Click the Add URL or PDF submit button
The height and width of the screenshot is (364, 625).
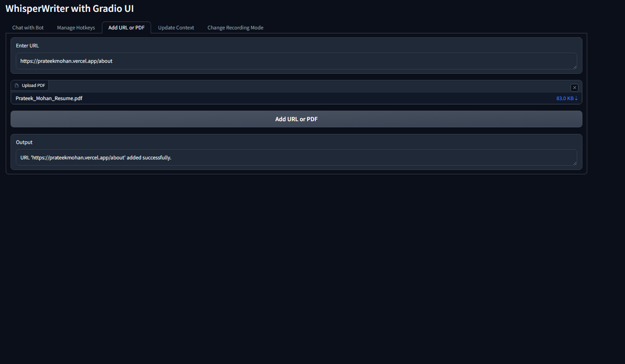pos(296,119)
